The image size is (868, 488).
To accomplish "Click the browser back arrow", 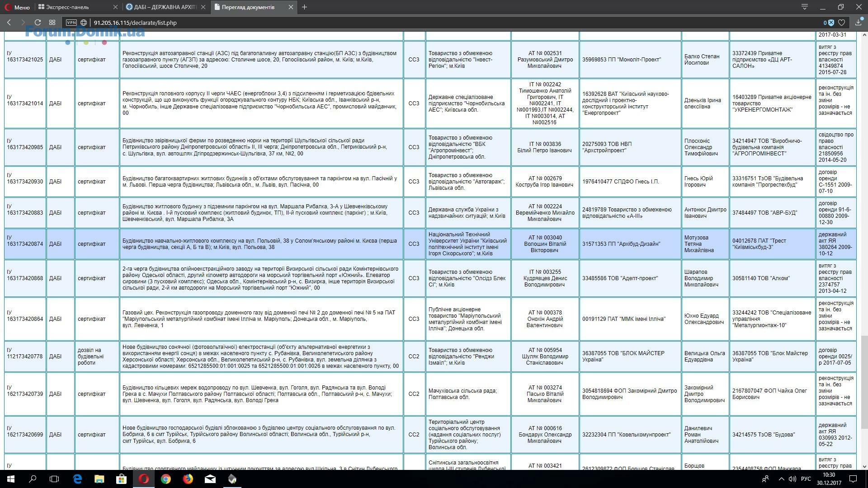I will pyautogui.click(x=9, y=22).
